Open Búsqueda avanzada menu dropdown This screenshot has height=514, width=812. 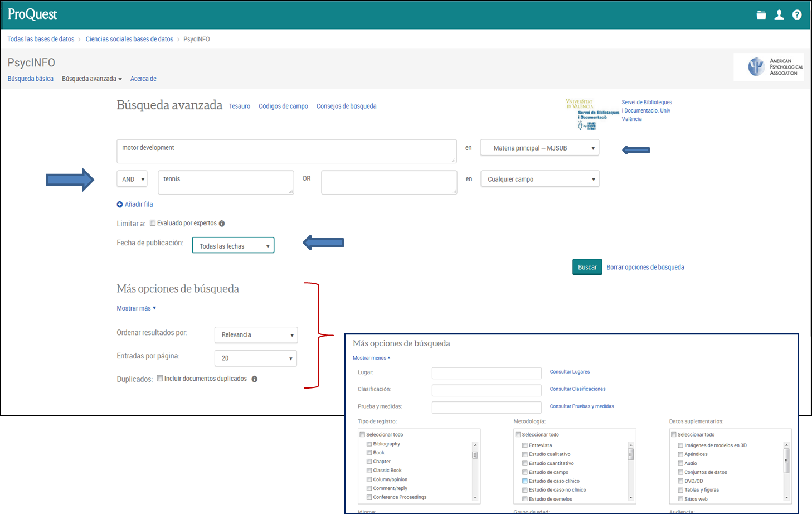92,79
